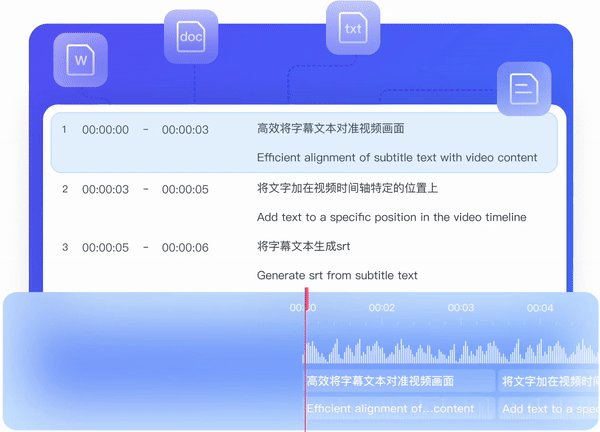This screenshot has width=600, height=432.
Task: Click the W Word document icon
Action: (x=80, y=60)
